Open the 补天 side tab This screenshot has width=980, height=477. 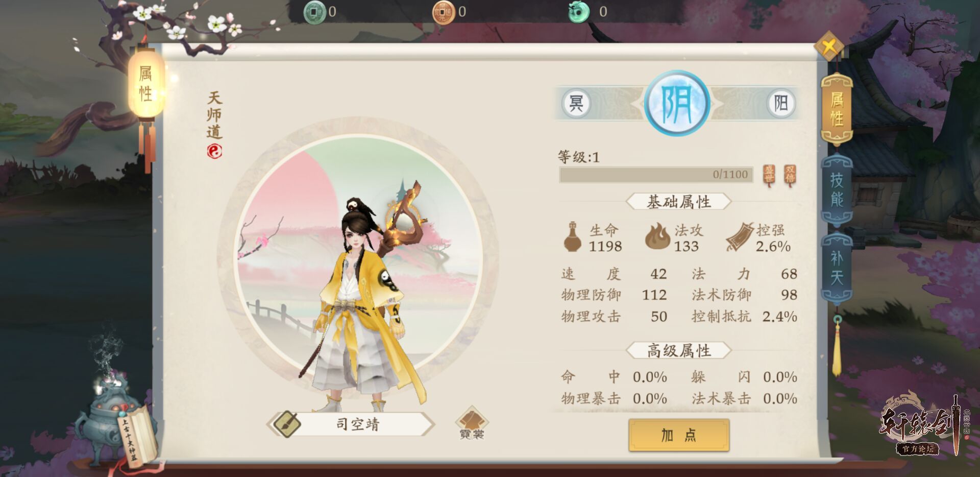point(836,268)
